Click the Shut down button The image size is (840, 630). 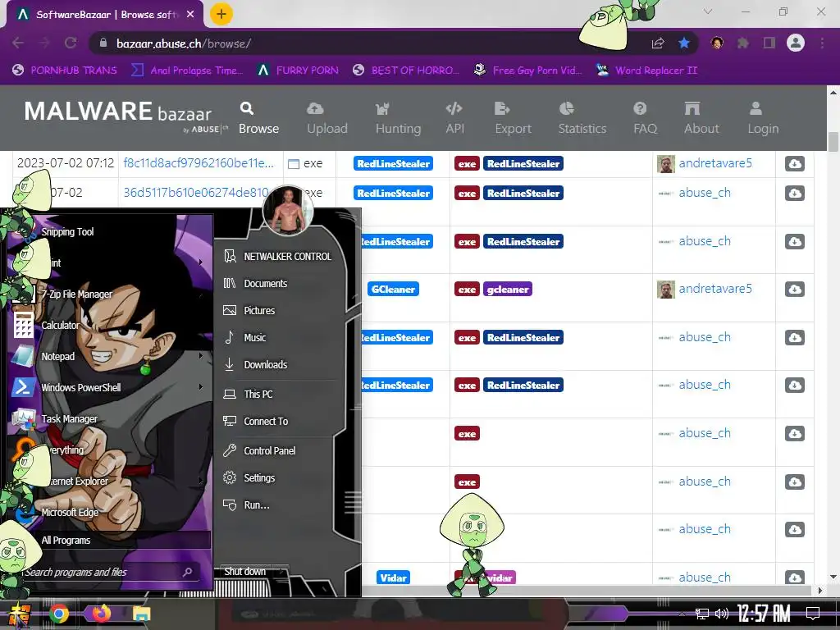(244, 572)
